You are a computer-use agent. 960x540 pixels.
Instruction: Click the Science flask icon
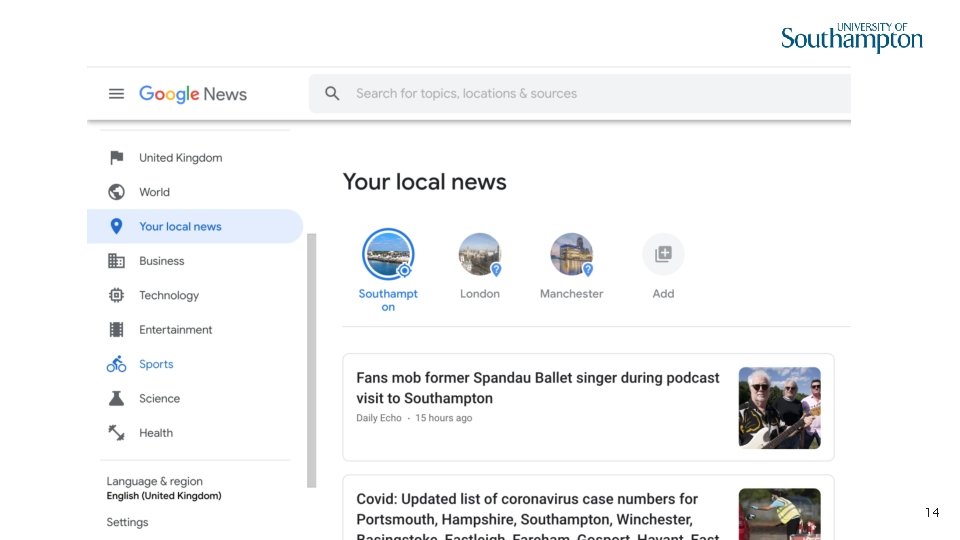116,399
